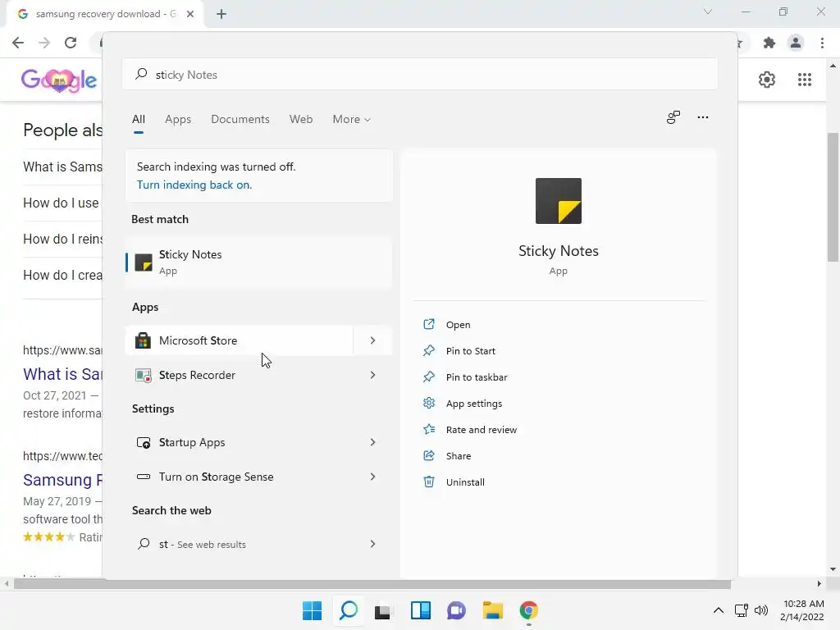The image size is (840, 630).
Task: Click the Google doodle logo
Action: coord(59,80)
